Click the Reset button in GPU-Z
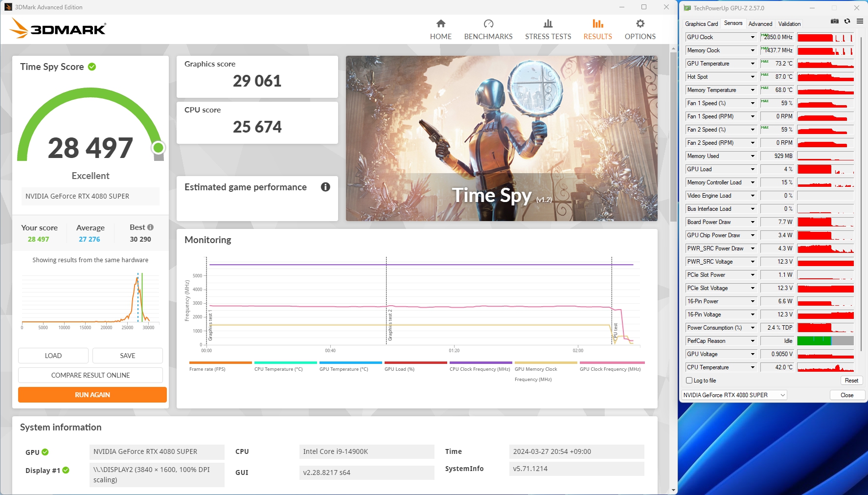Viewport: 868px width, 495px height. pyautogui.click(x=851, y=381)
